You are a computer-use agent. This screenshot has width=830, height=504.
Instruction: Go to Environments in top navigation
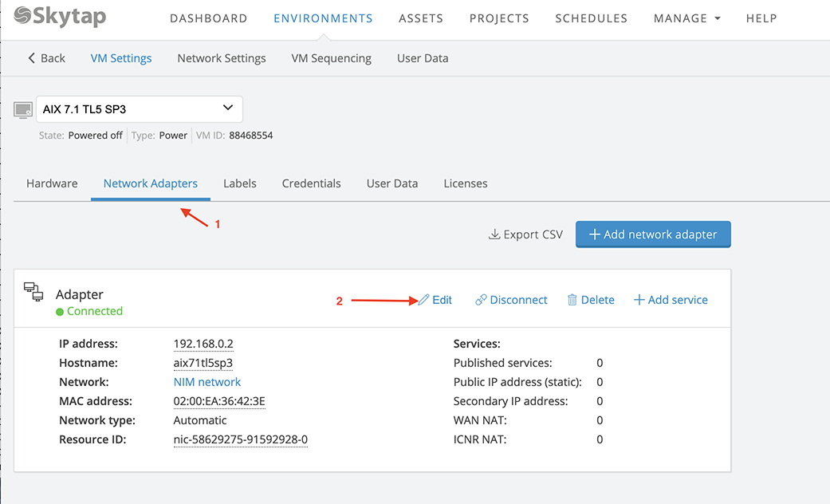(x=323, y=18)
